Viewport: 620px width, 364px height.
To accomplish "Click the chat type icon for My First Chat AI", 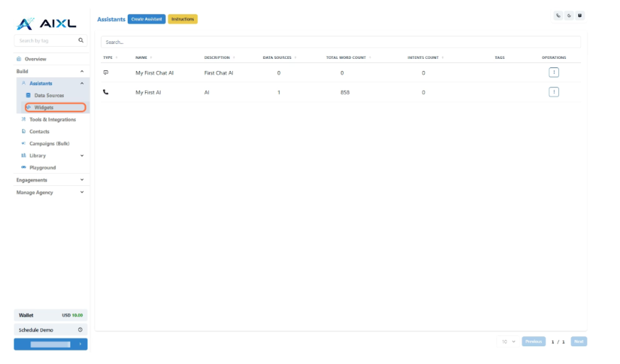I will point(106,72).
